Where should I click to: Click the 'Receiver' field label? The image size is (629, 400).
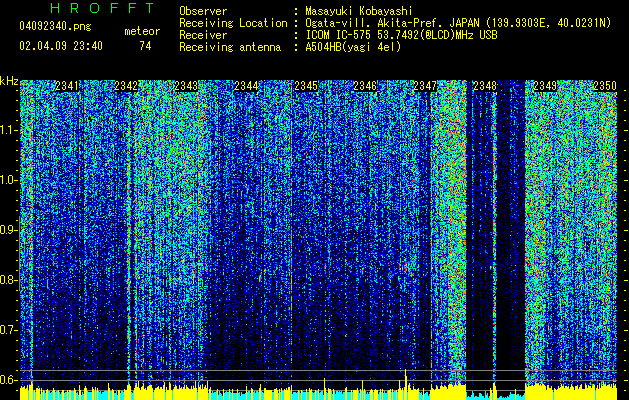click(203, 35)
